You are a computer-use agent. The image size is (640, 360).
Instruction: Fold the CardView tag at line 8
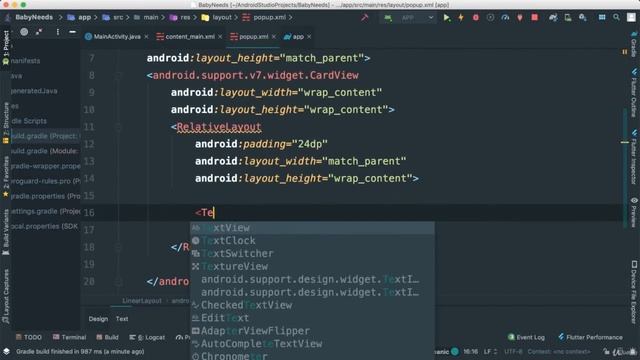coord(118,76)
